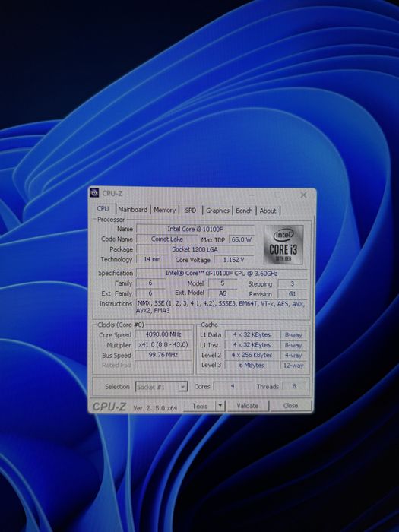Click the Core Speed value 4090.00 MHz
Viewport: 399px width, 532px height.
(163, 334)
